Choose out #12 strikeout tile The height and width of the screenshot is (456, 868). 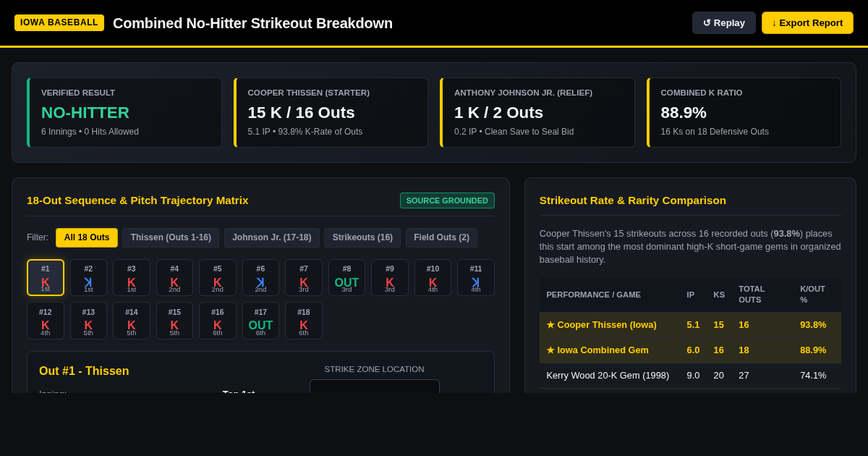click(46, 321)
